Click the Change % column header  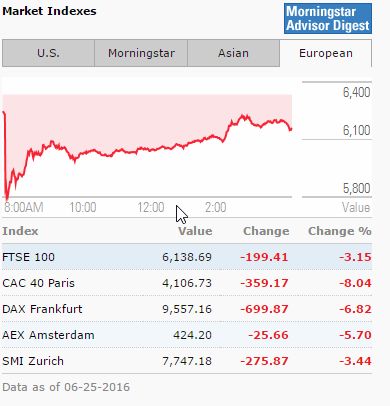point(340,231)
